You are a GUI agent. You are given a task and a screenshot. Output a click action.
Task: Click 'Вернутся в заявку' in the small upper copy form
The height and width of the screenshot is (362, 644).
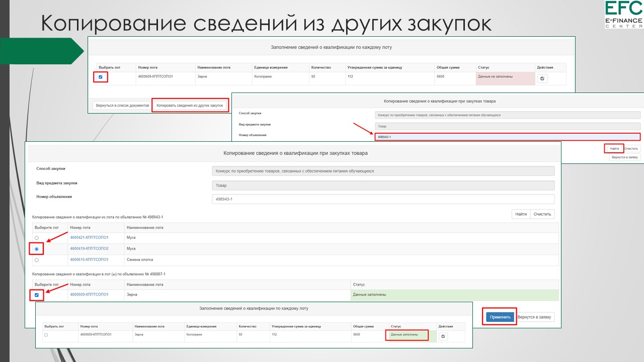coord(624,157)
